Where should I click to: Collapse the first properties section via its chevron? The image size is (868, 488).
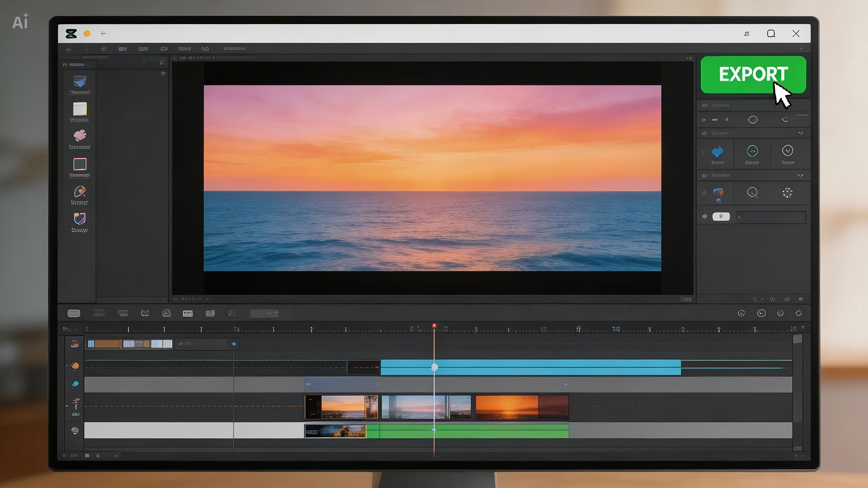pyautogui.click(x=801, y=133)
